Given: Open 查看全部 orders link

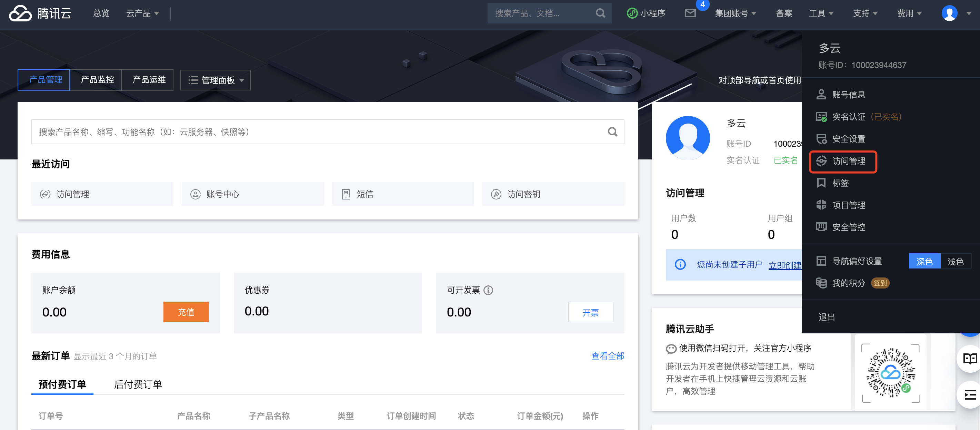Looking at the screenshot, I should [x=607, y=356].
